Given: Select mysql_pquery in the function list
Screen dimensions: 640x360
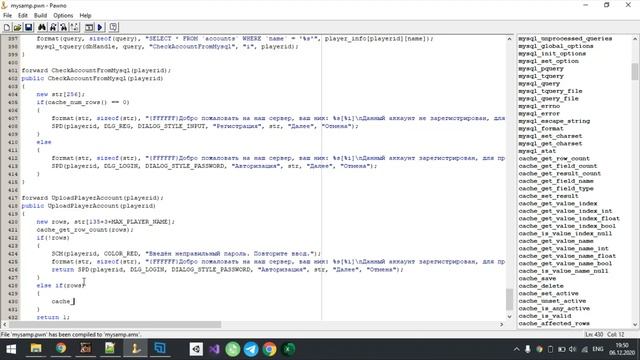Looking at the screenshot, I should 541,69.
